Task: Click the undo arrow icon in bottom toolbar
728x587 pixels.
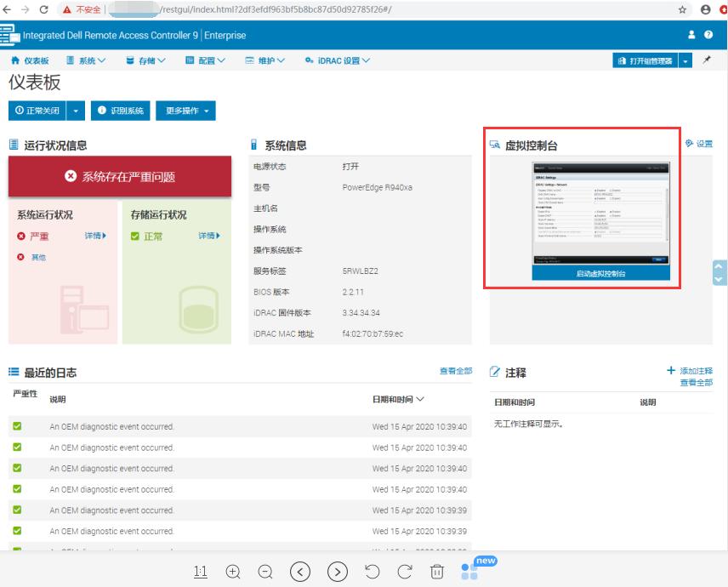Action: pyautogui.click(x=372, y=572)
